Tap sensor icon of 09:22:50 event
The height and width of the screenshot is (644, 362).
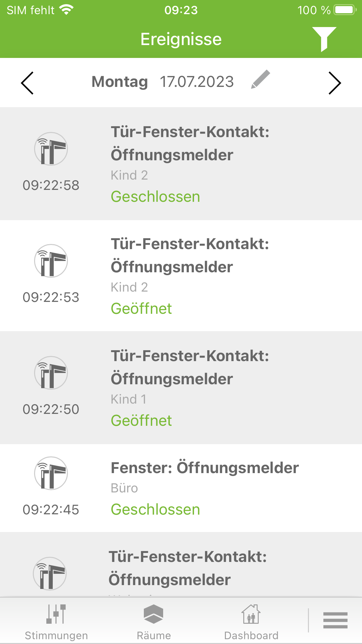pos(51,373)
